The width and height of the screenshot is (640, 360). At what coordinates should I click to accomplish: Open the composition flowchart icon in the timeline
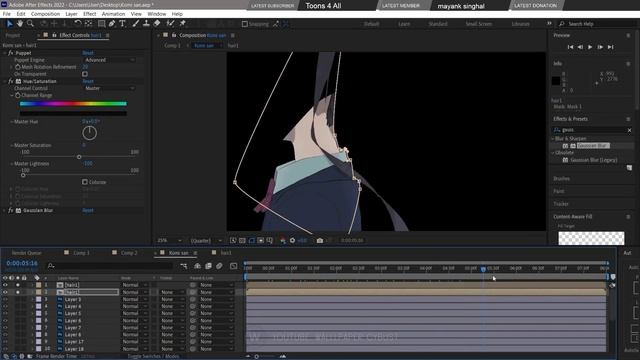184,266
